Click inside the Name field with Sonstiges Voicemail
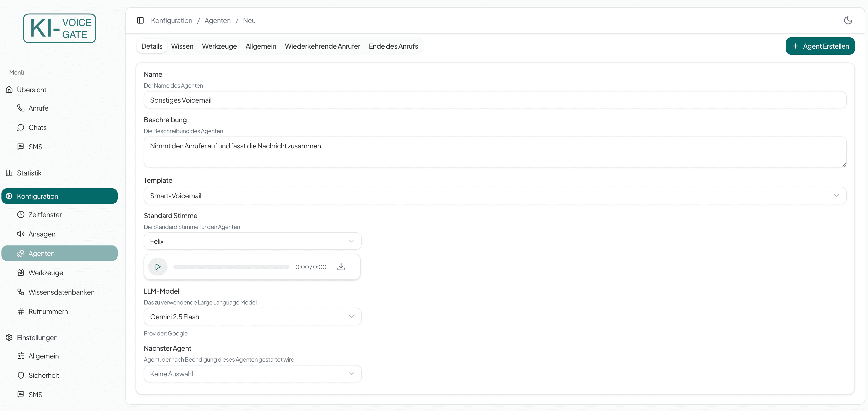868x411 pixels. pos(495,100)
